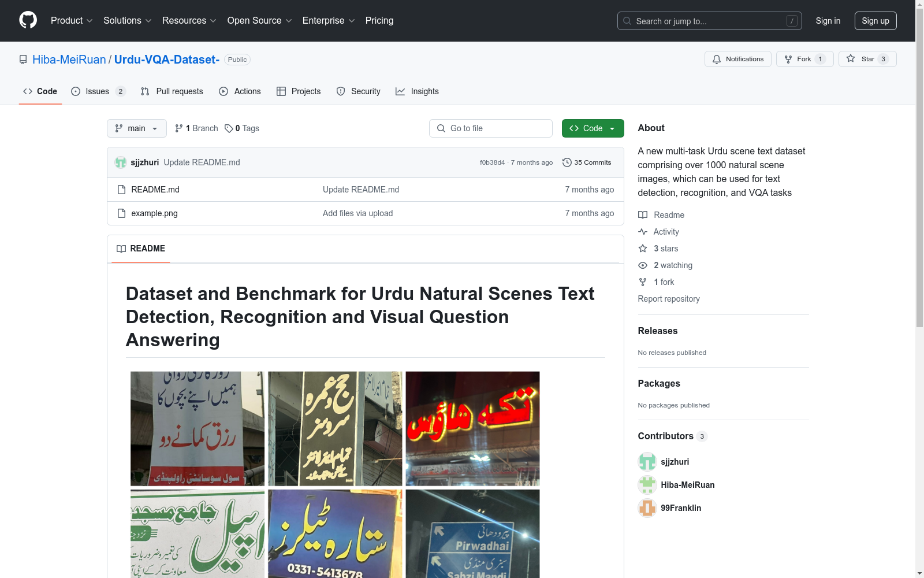This screenshot has height=578, width=924.
Task: Open 'Add files via upload' commit message
Action: 358,213
